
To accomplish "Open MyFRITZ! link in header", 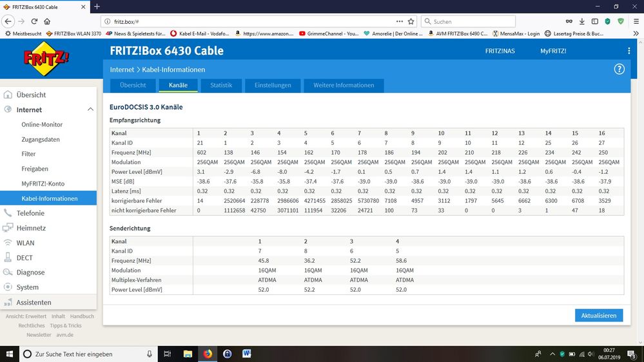I will coord(553,51).
